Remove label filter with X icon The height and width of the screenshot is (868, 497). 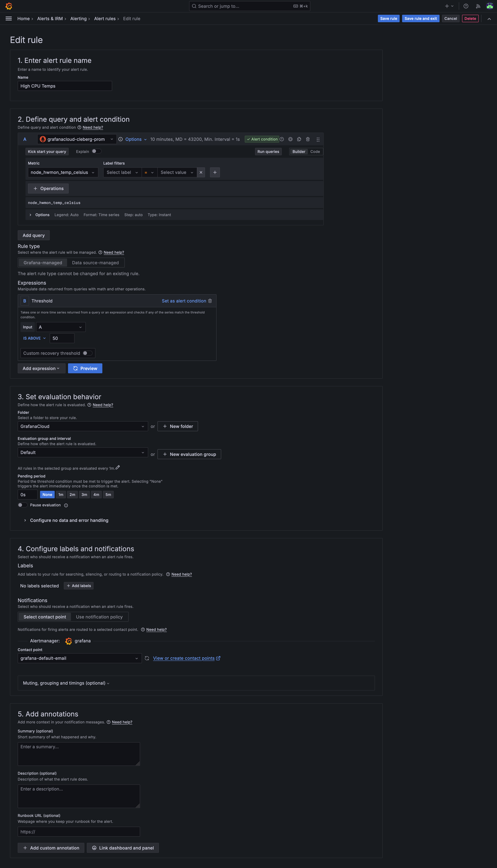click(x=201, y=172)
